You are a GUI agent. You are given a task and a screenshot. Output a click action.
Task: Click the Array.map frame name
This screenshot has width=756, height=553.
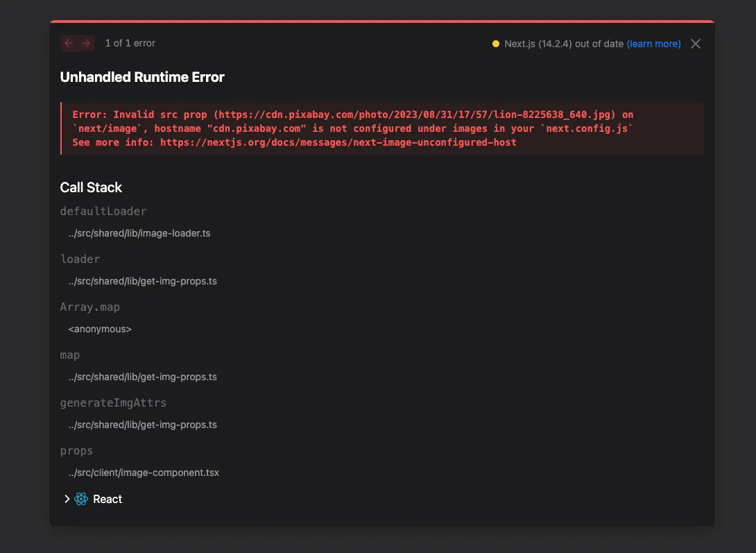[89, 307]
